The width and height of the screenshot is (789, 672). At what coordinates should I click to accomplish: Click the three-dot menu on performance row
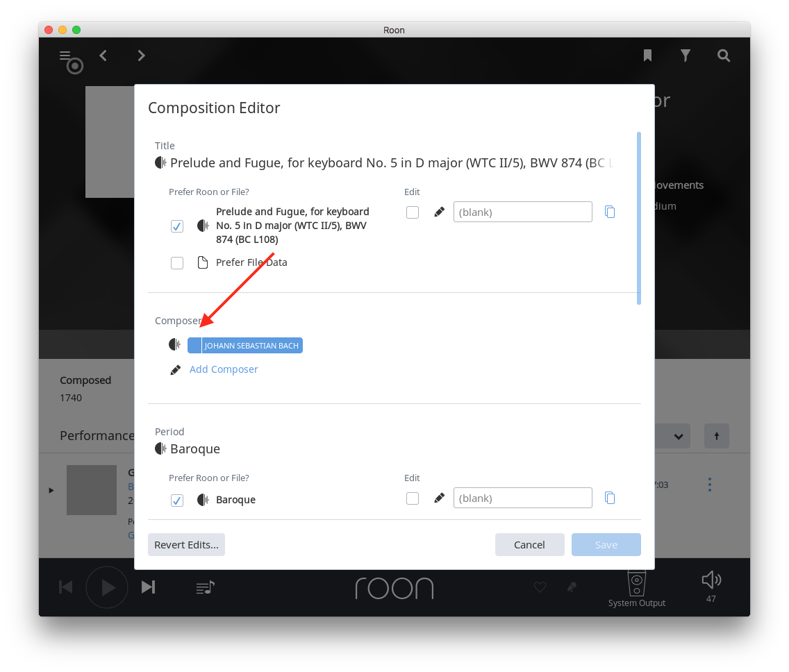pos(710,485)
